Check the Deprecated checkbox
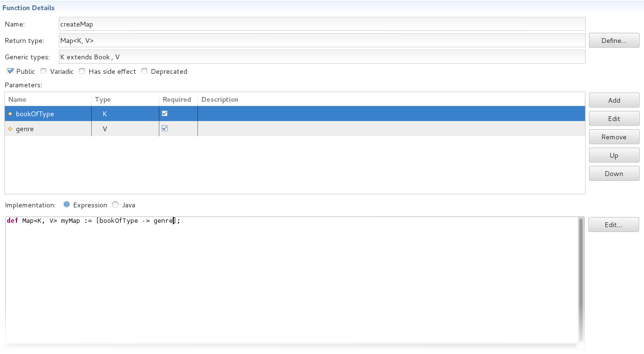644x354 pixels. click(x=144, y=71)
